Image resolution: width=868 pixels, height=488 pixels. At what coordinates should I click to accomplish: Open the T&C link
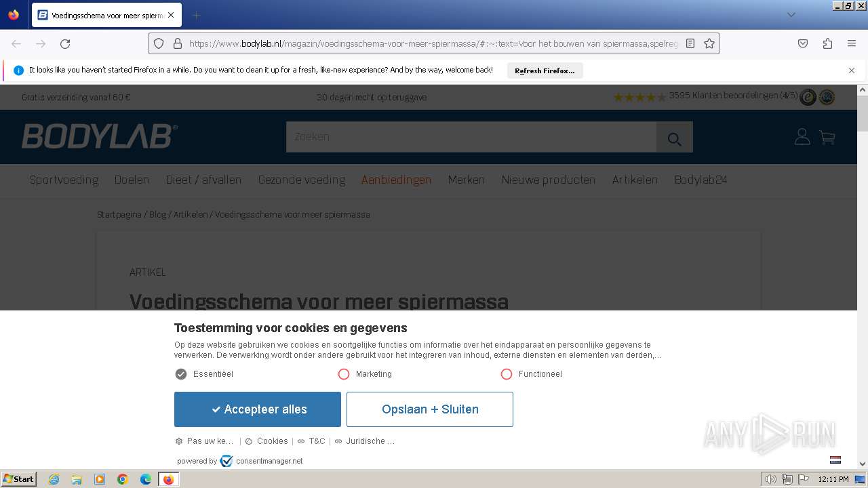click(311, 441)
